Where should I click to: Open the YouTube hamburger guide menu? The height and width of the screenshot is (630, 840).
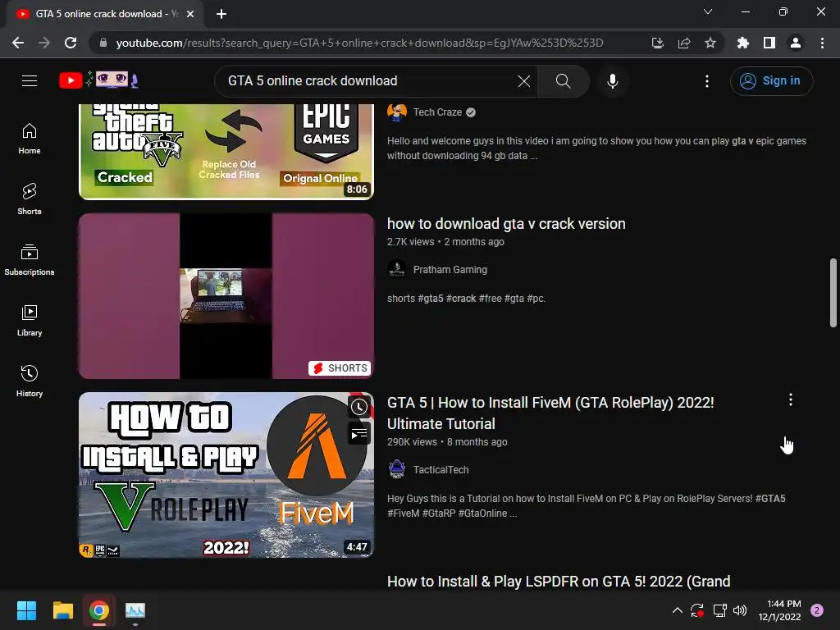pos(30,81)
